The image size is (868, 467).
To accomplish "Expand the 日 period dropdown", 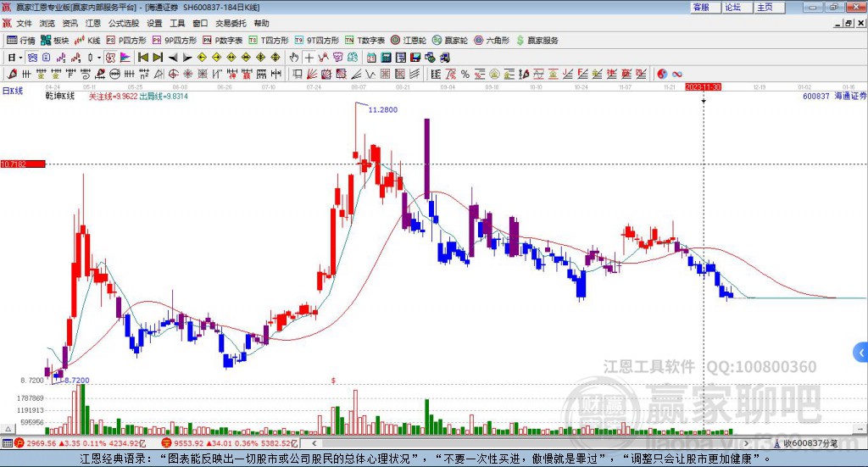I will pos(20,58).
